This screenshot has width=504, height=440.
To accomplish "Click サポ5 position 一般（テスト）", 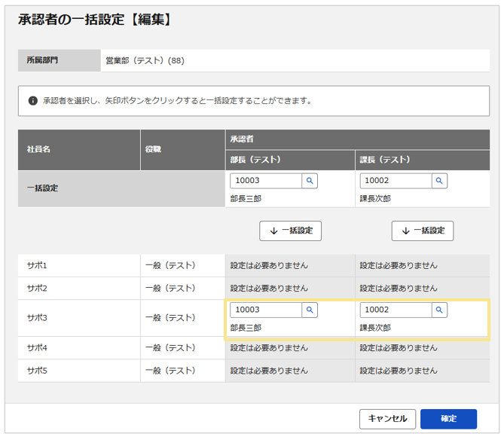I will point(170,371).
